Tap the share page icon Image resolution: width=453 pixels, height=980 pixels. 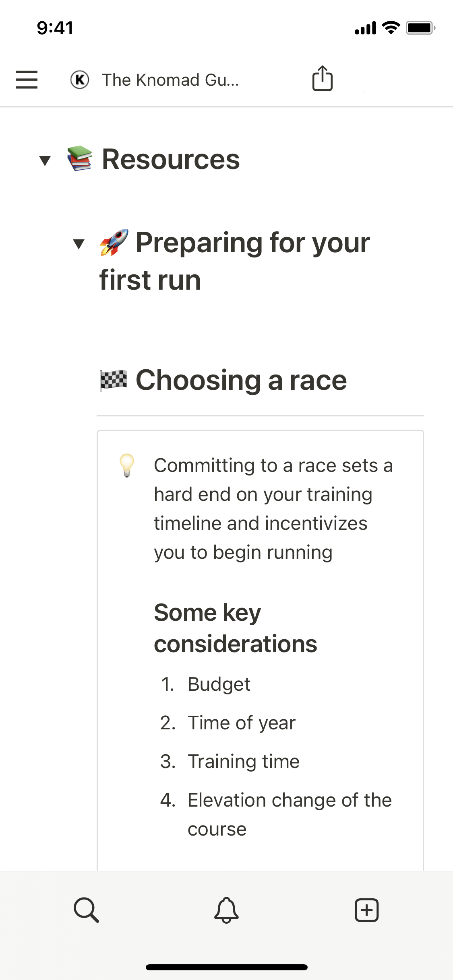322,78
